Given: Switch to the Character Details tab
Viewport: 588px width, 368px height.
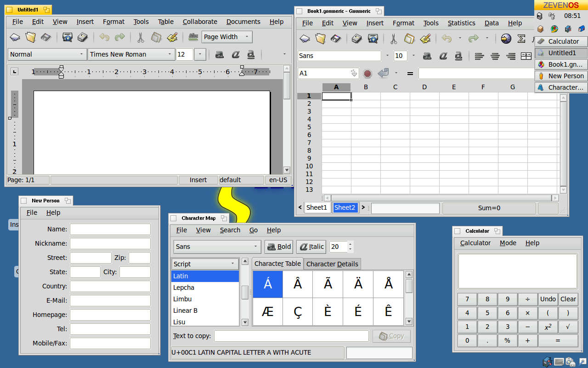Looking at the screenshot, I should tap(332, 264).
